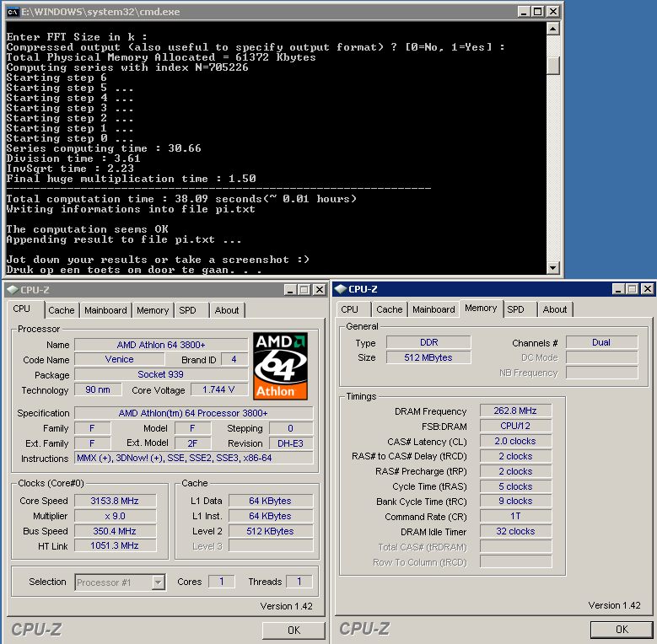Viewport: 657px width, 644px height.
Task: Close the right CPU-Z window
Action: 648,289
